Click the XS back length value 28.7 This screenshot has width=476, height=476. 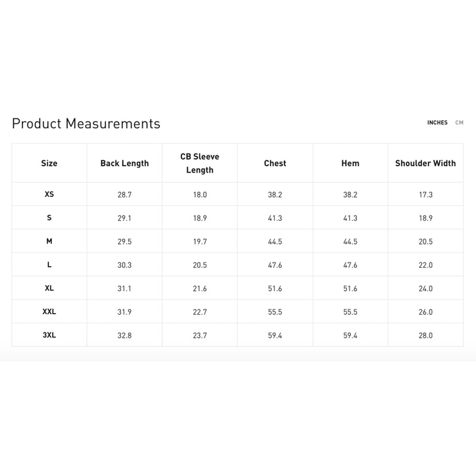[124, 195]
